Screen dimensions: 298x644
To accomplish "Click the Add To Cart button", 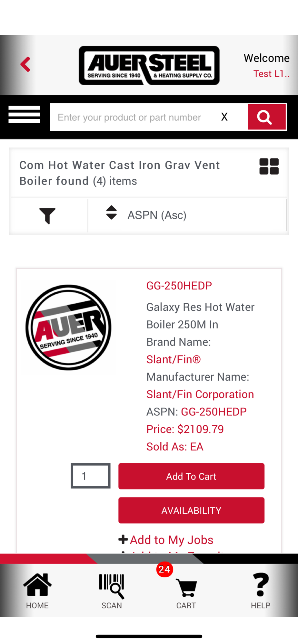I will (x=191, y=476).
